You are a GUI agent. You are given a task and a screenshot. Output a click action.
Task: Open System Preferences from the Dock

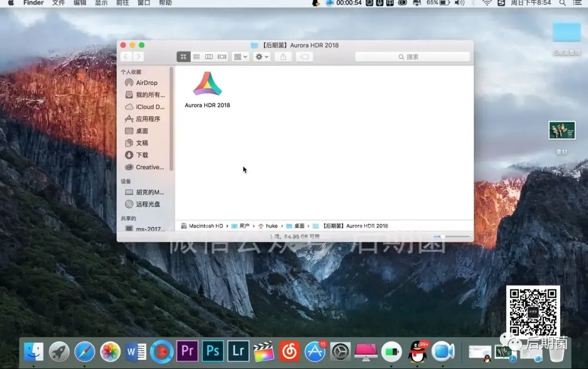pos(340,352)
